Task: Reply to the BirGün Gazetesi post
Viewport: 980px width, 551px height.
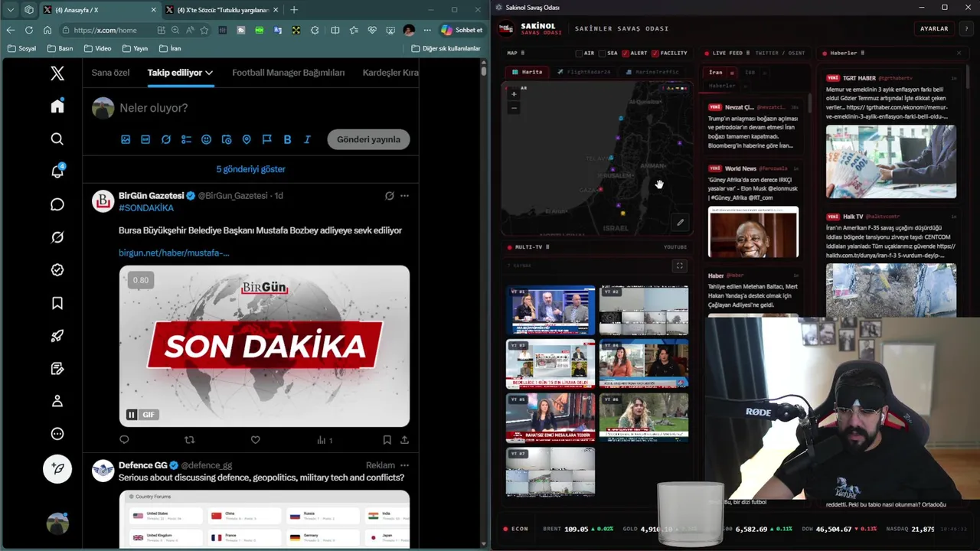Action: [x=124, y=440]
